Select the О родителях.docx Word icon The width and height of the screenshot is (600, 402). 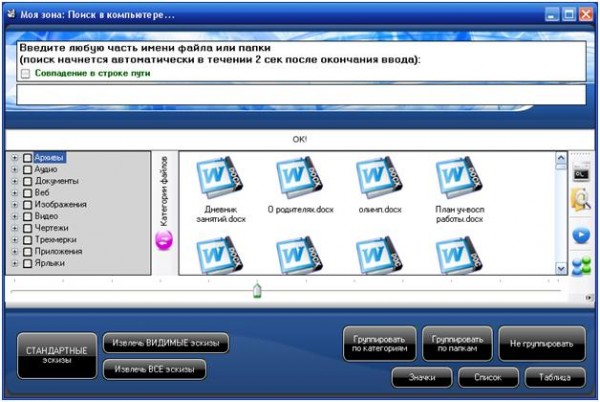click(x=300, y=177)
